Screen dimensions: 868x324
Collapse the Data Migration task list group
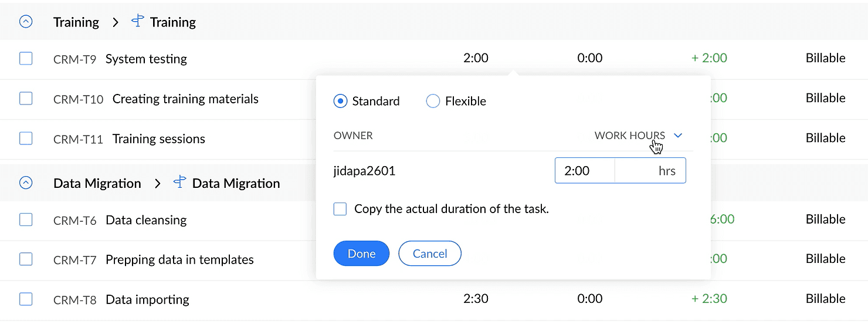(x=26, y=183)
